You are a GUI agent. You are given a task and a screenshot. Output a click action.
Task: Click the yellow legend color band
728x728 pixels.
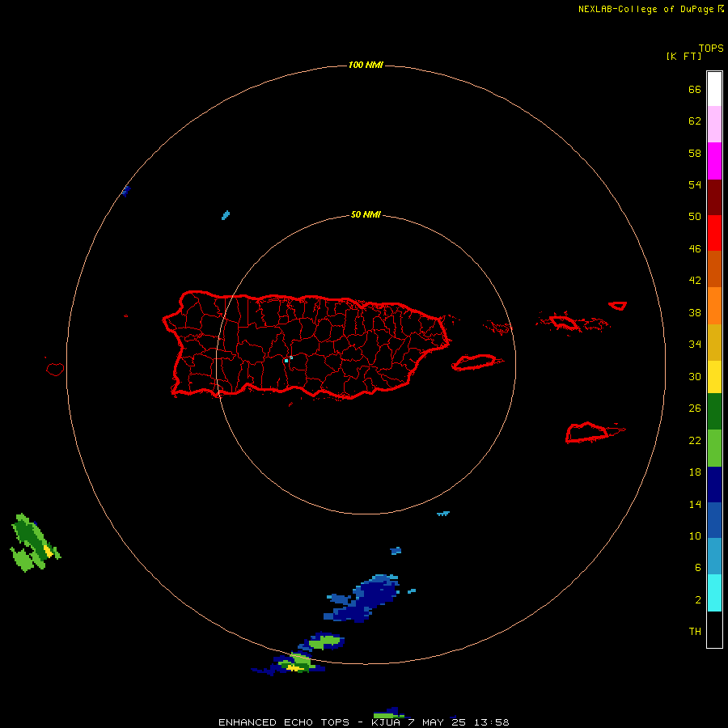(x=714, y=376)
